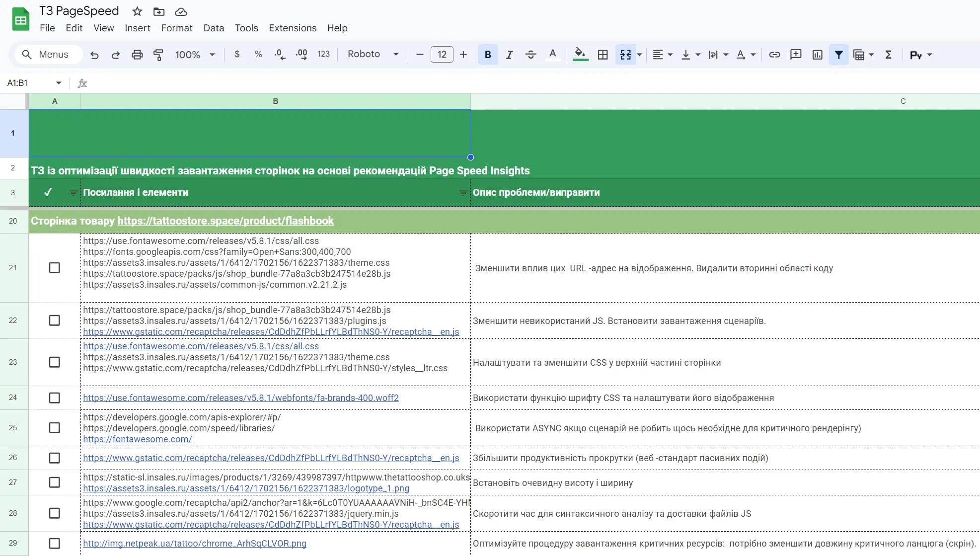
Task: Open the Insert link tool
Action: 774,55
